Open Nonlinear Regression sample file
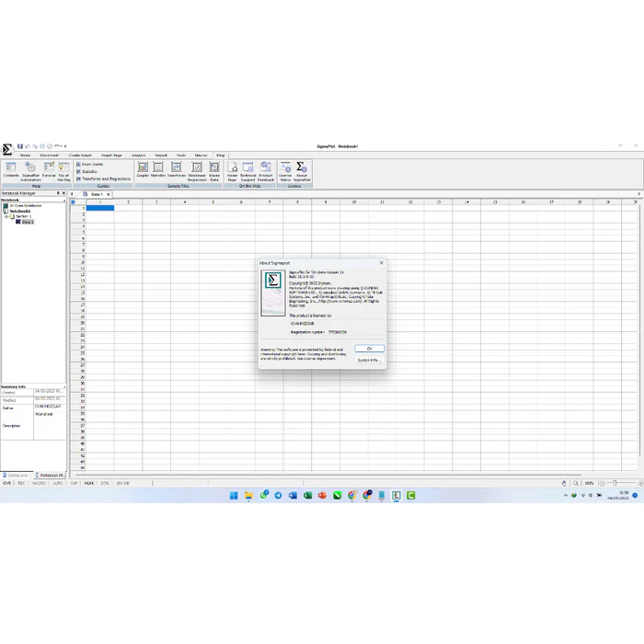 point(197,171)
